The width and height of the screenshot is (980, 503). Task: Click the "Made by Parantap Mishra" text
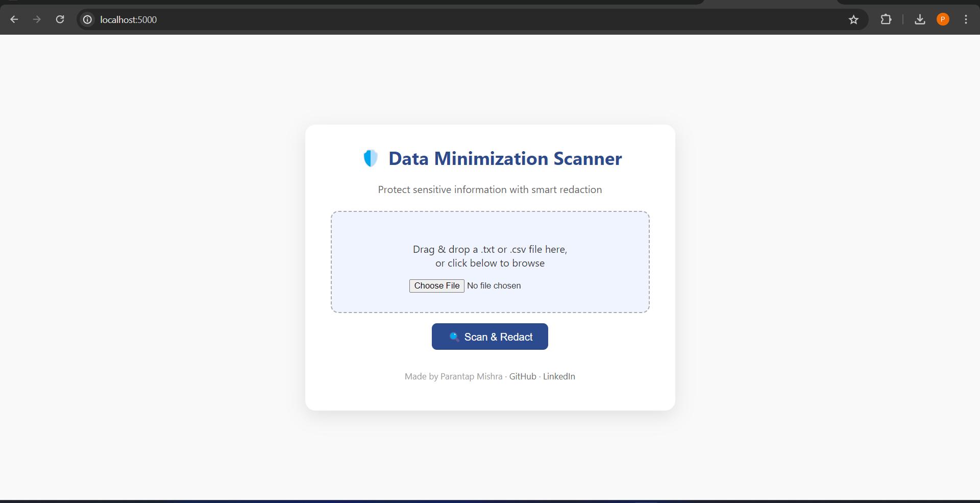tap(453, 376)
